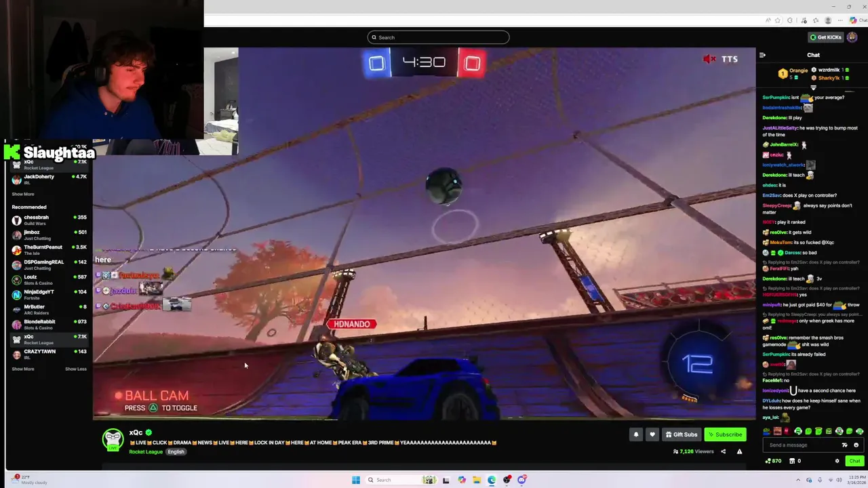Open Rocket League category link
Screen dimensions: 868x488
click(x=146, y=451)
